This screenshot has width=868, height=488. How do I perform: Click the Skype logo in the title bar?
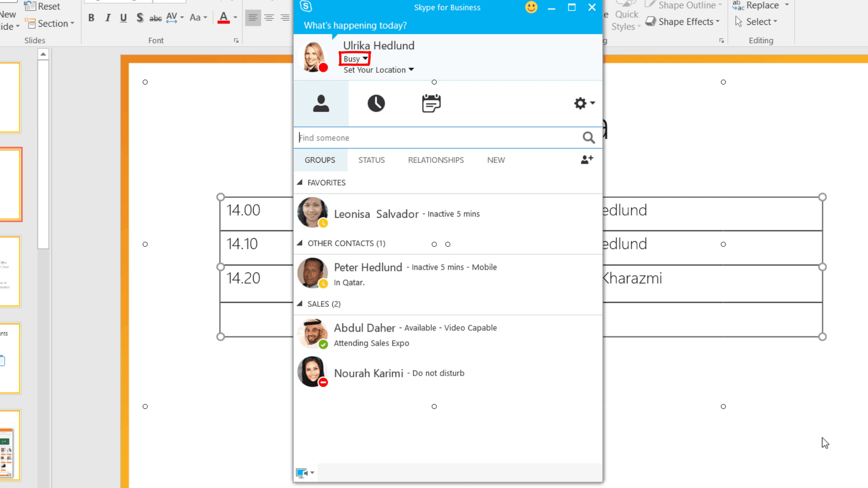306,7
